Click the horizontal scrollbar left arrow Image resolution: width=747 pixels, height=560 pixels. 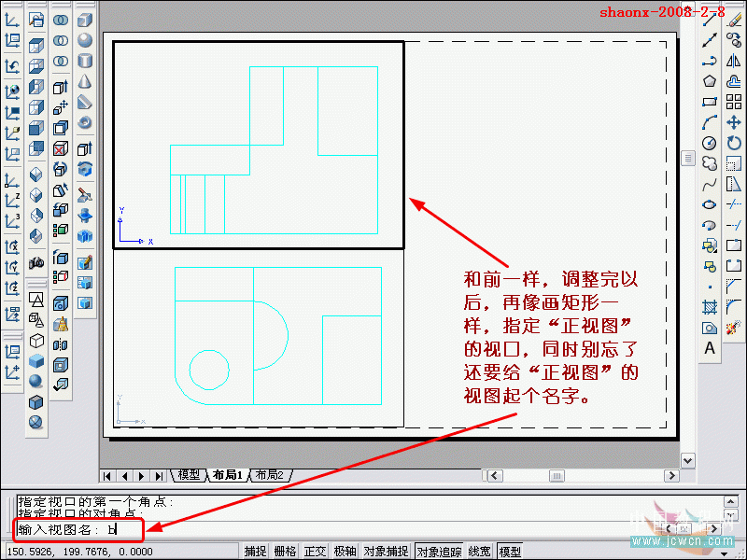(x=495, y=476)
